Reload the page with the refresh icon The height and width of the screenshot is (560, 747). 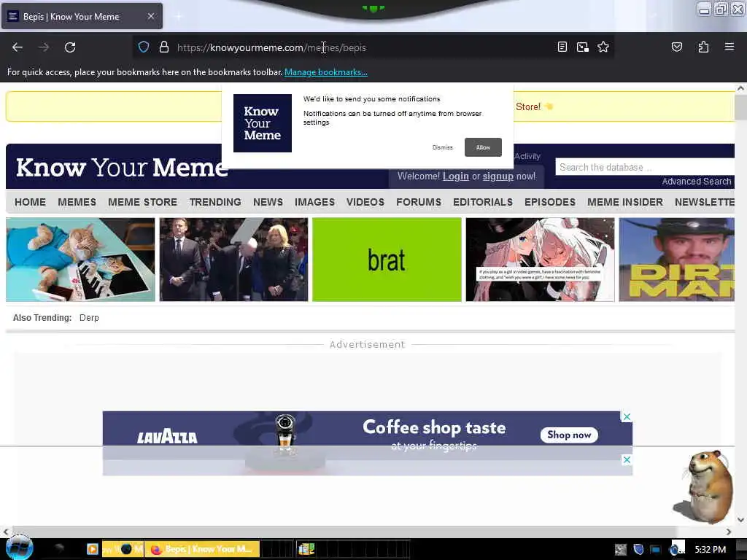tap(70, 47)
